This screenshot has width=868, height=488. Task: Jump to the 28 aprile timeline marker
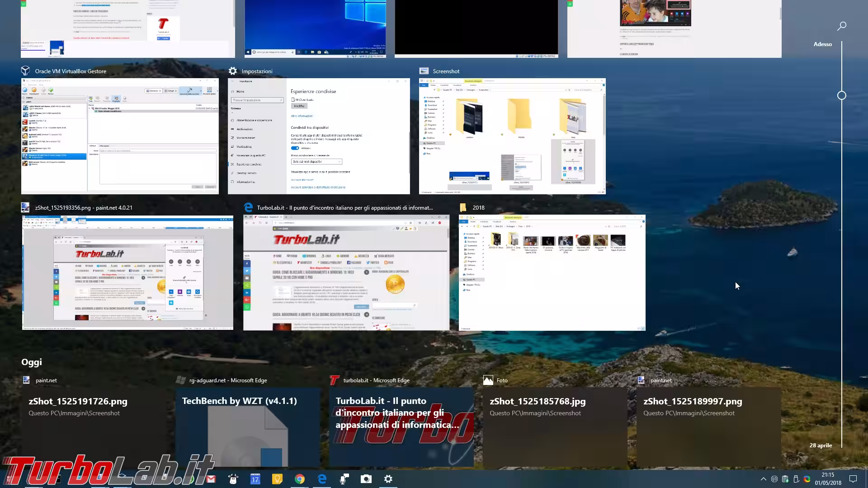pyautogui.click(x=821, y=446)
